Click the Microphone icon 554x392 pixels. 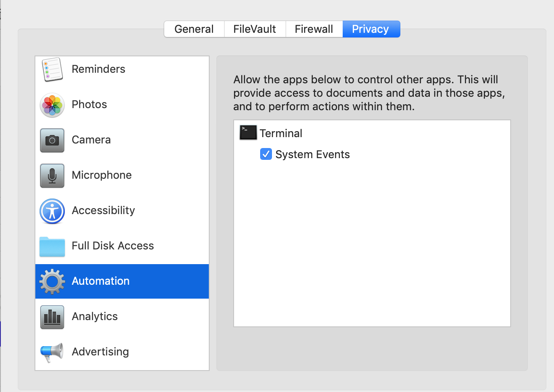52,175
